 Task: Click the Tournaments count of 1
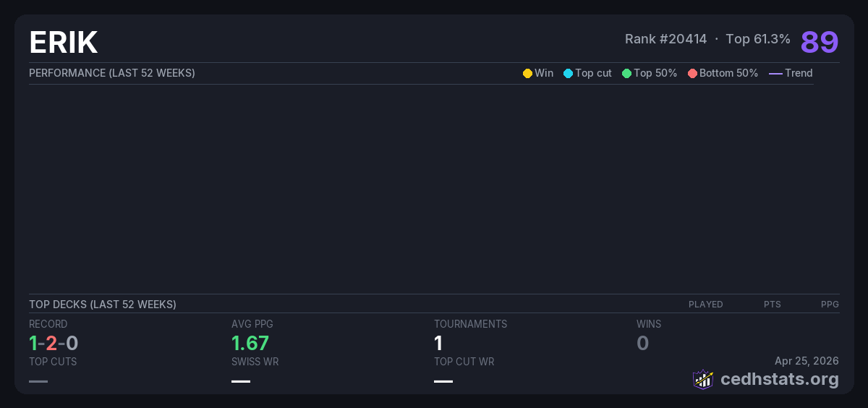(438, 343)
